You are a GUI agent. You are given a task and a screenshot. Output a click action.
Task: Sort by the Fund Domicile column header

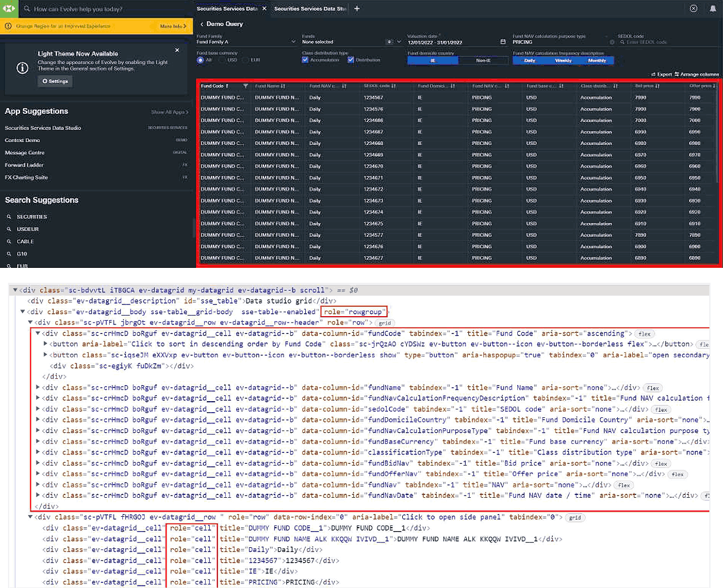[x=436, y=86]
